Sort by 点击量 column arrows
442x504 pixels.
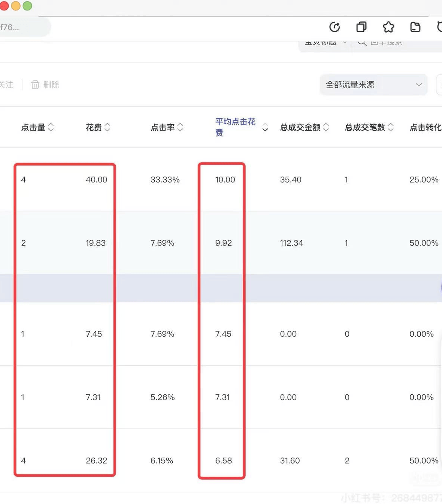[x=51, y=127]
